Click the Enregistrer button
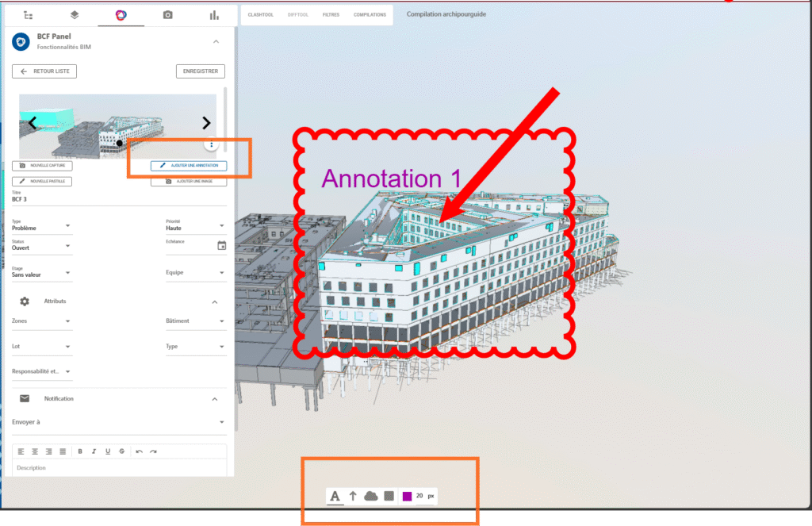The image size is (812, 526). coord(200,71)
